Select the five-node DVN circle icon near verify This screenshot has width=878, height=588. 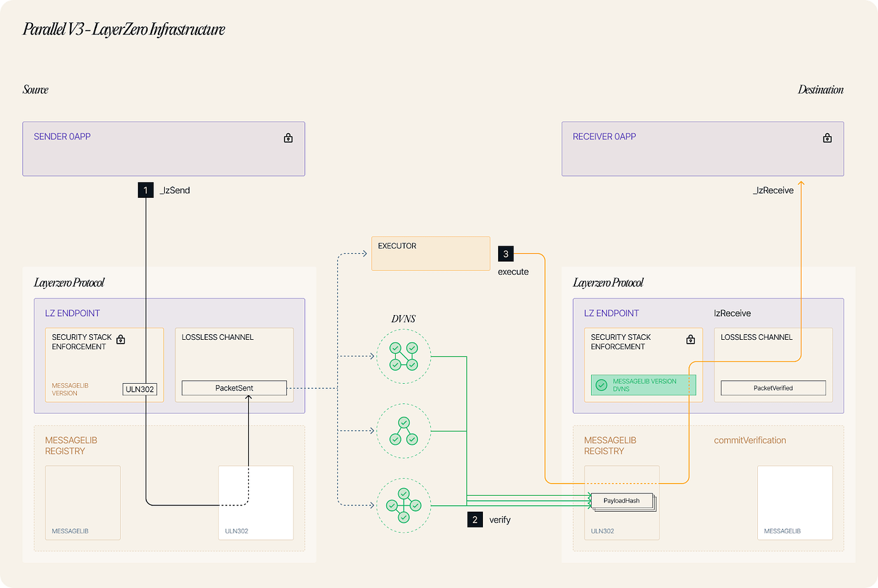(403, 505)
